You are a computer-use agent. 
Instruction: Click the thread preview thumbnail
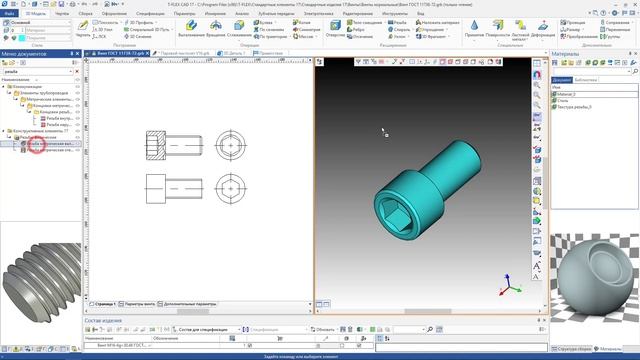coord(41,283)
